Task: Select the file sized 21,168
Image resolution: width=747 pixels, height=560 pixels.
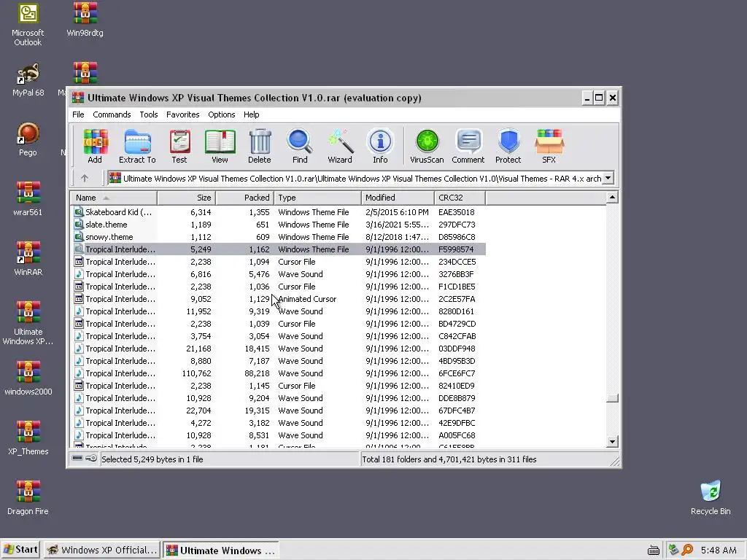Action: [278, 349]
